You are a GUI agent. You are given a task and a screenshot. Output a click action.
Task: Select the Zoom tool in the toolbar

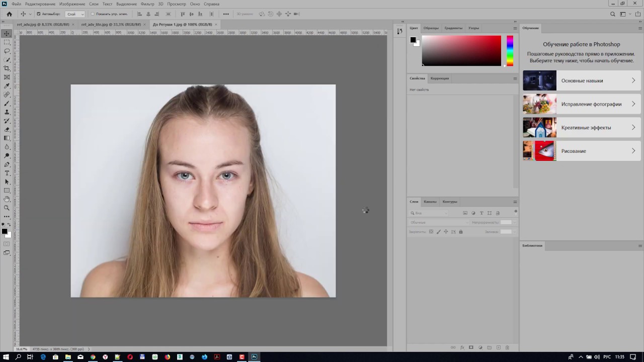coord(7,208)
